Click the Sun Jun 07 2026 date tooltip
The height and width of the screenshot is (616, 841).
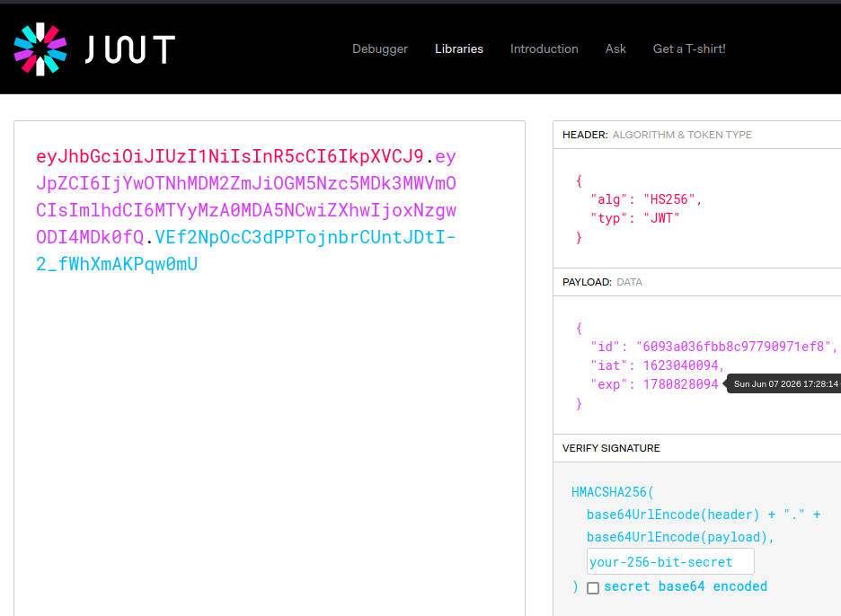tap(783, 383)
